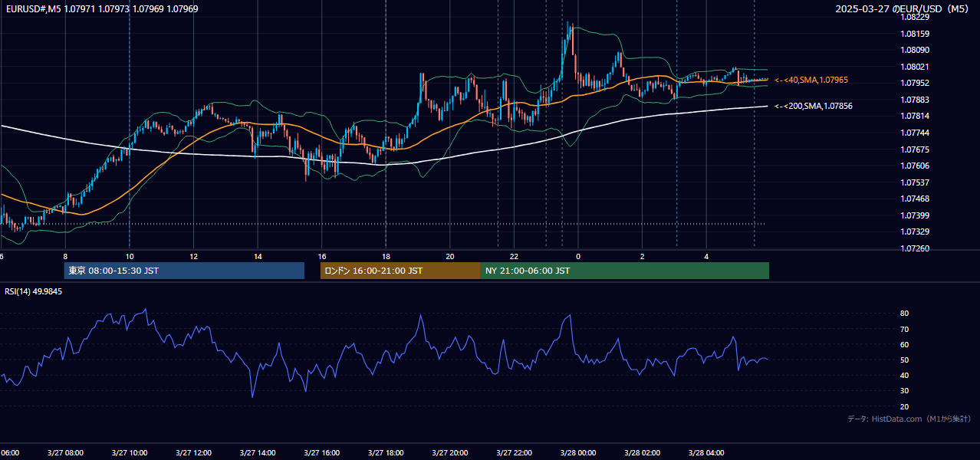Click price axis value 1.07260

[916, 248]
